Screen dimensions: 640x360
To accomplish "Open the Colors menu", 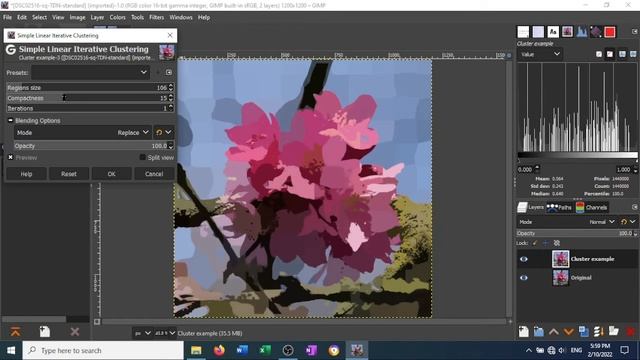I will click(117, 18).
